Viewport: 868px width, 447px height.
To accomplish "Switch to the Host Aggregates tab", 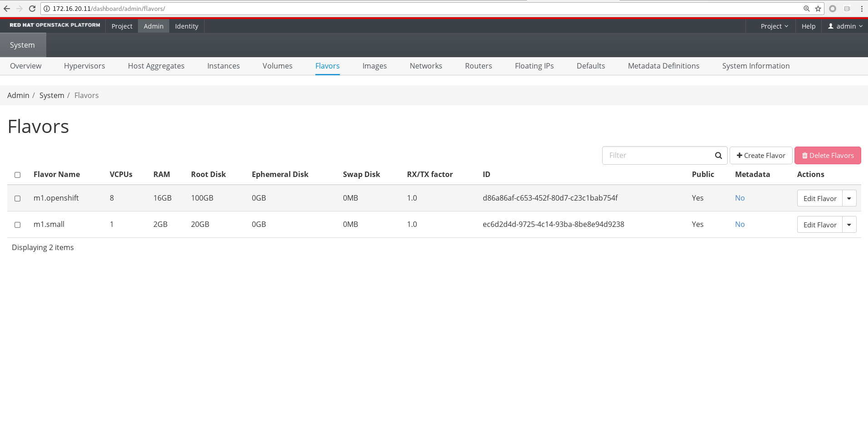I will [156, 66].
